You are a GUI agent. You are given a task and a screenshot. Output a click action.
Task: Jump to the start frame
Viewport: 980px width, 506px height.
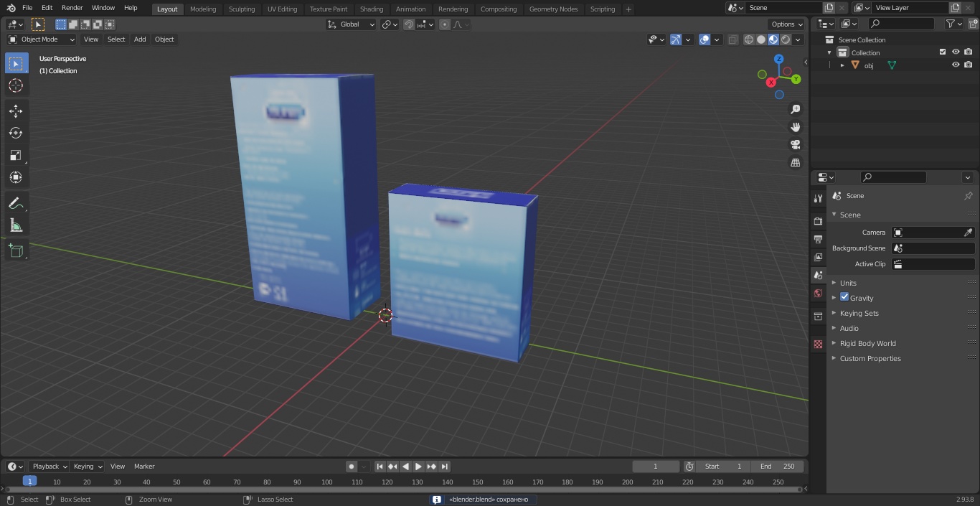(x=380, y=467)
